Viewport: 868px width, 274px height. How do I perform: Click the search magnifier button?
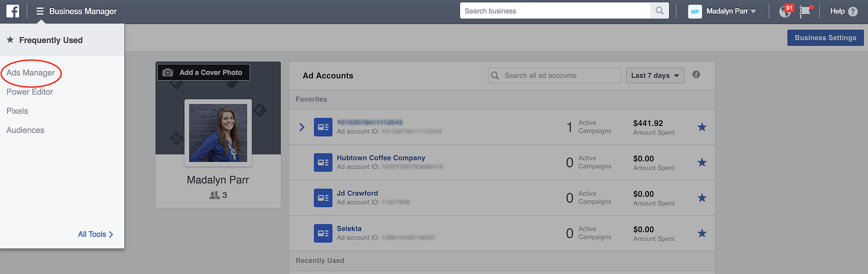pos(659,11)
